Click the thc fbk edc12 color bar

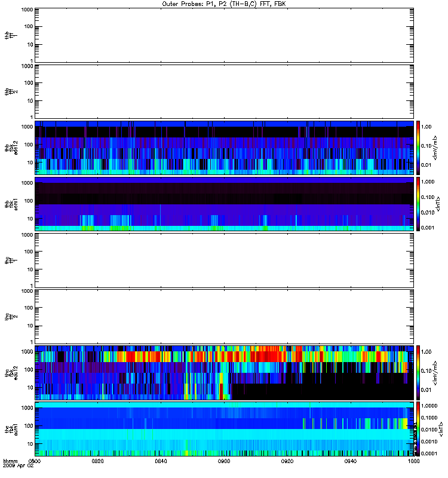418,373
